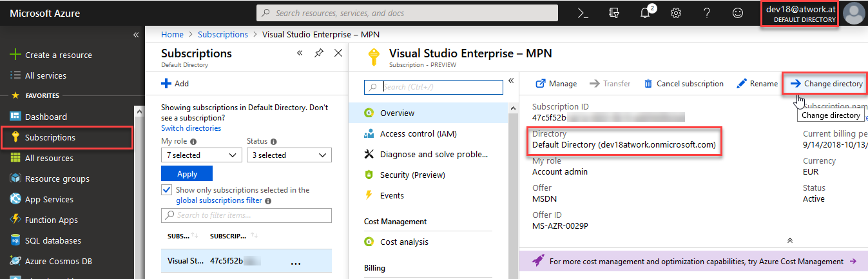Viewport: 868px width, 279px height.
Task: Close the Subscriptions blade
Action: (338, 53)
